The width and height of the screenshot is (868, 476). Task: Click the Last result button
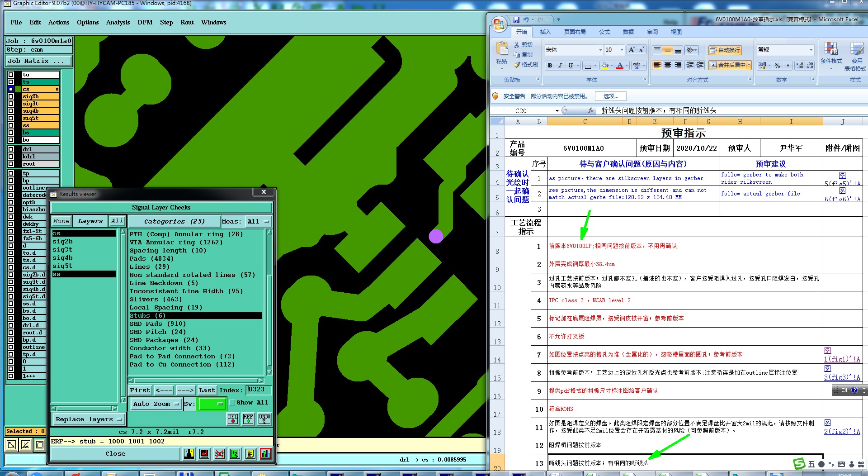[207, 390]
